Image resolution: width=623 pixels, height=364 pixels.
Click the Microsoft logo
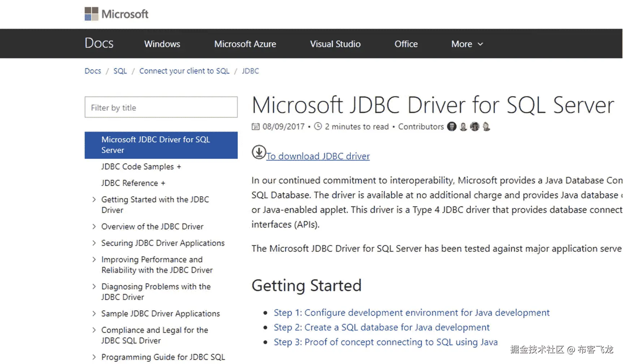pos(116,14)
